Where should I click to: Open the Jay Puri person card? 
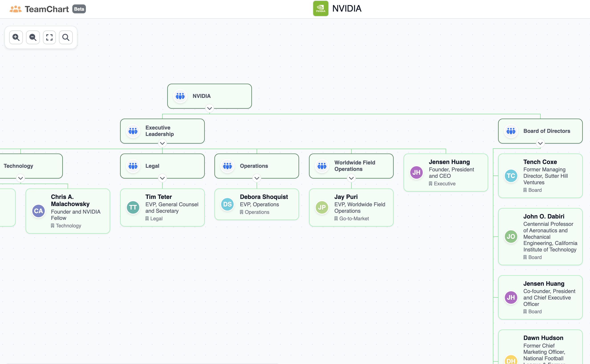(x=352, y=208)
